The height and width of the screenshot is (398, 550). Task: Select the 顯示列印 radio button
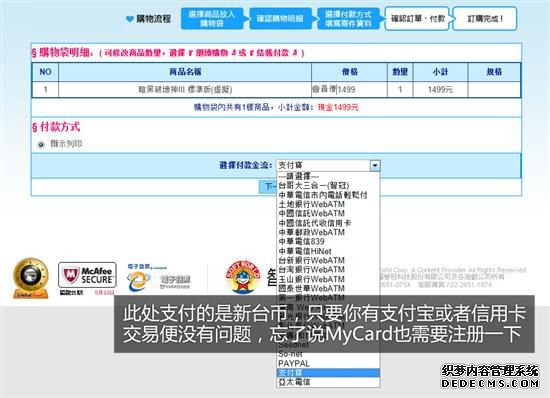(x=41, y=144)
